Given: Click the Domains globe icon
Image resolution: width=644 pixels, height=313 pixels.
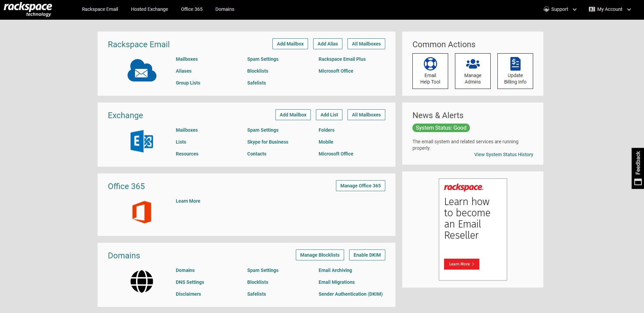Looking at the screenshot, I should click(x=142, y=281).
